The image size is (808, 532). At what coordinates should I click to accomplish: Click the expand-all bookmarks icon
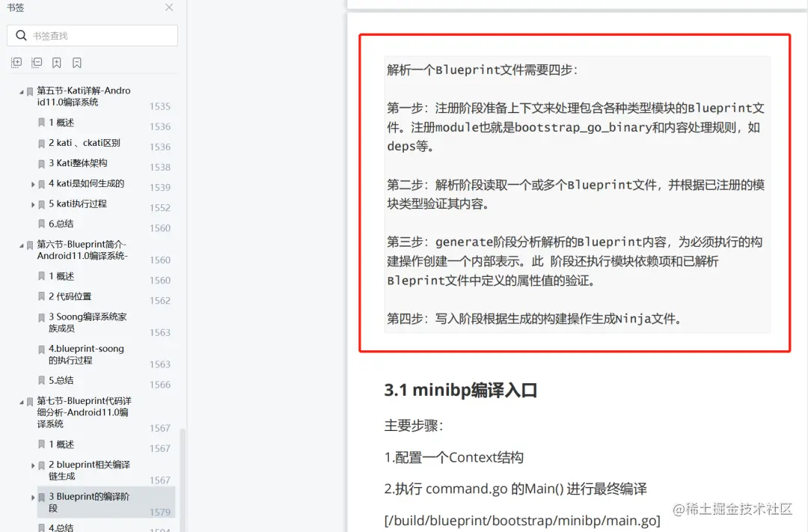point(16,62)
